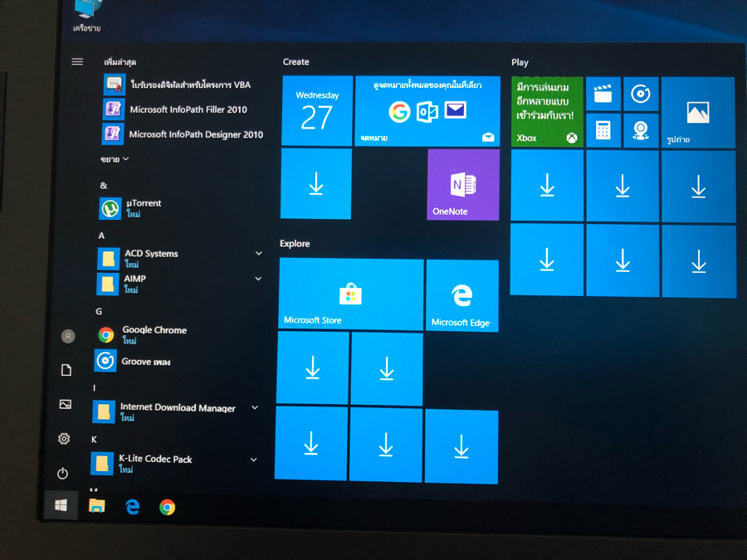Click the Explore group header
The height and width of the screenshot is (560, 747).
(295, 244)
